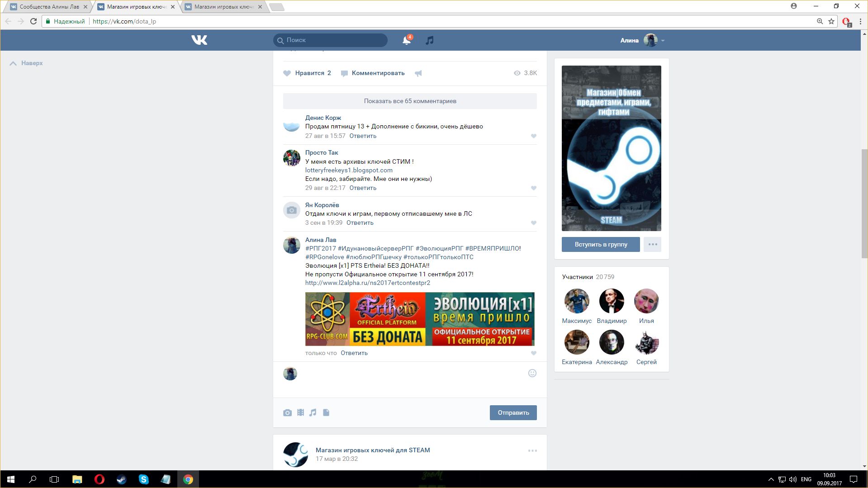The width and height of the screenshot is (868, 488).
Task: Open Steam from the taskbar
Action: pyautogui.click(x=121, y=479)
